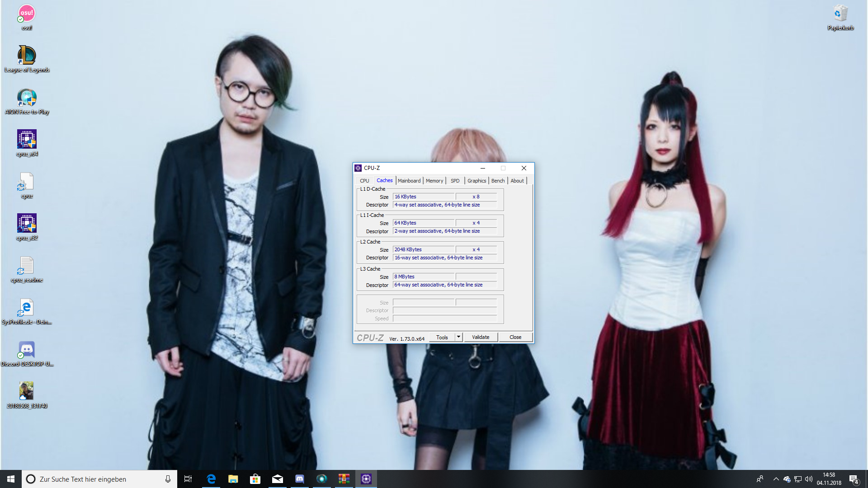The image size is (868, 488).
Task: Click the Tools button
Action: [442, 337]
